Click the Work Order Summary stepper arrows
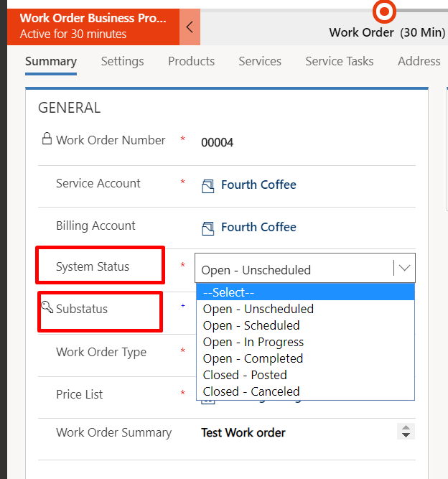This screenshot has height=479, width=448. coord(406,432)
